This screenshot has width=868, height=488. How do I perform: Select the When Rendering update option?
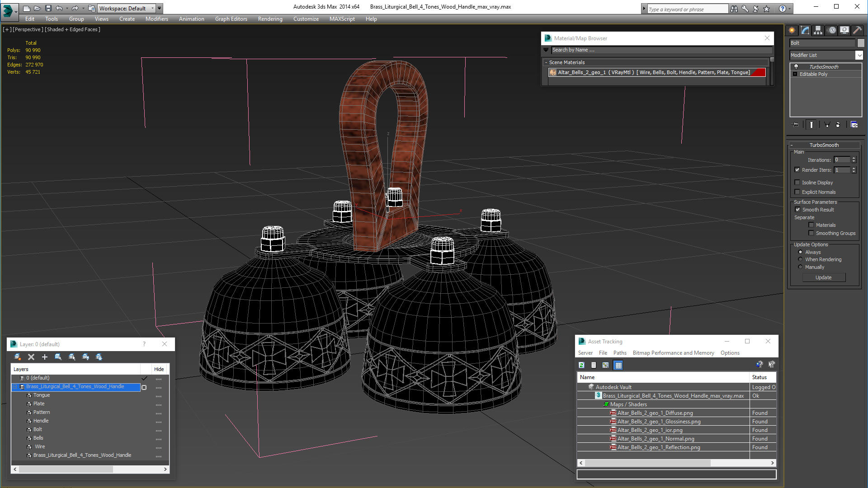tap(801, 259)
